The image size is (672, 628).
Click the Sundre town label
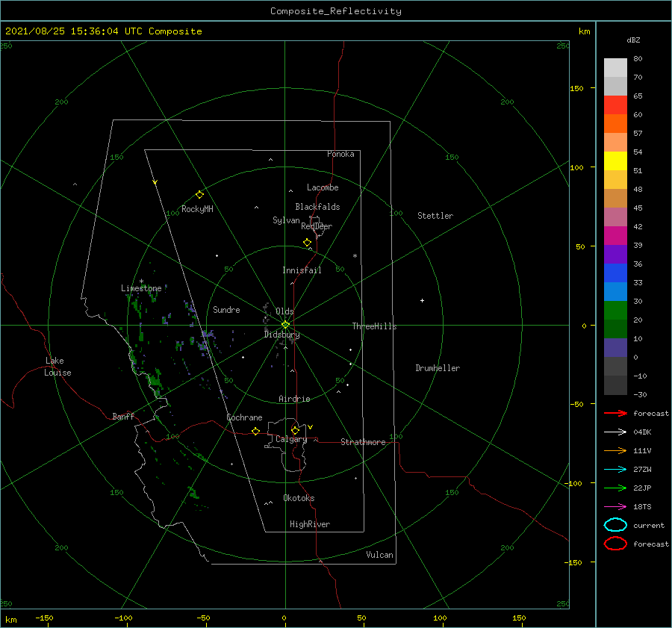(226, 309)
